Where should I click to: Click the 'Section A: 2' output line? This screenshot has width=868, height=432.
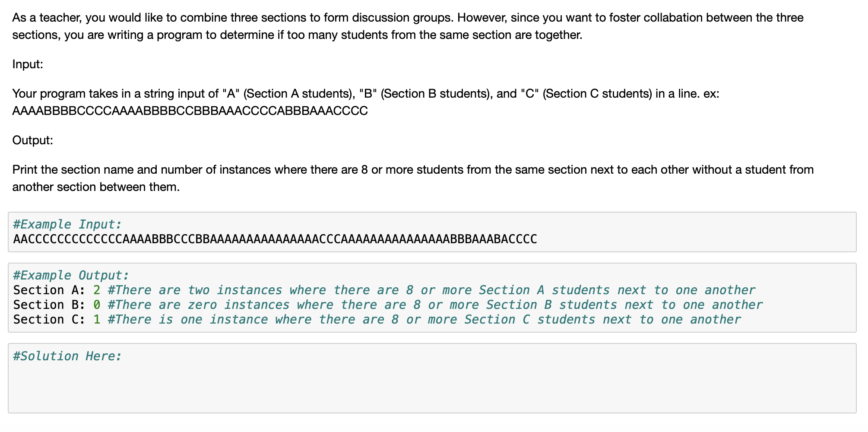(57, 290)
